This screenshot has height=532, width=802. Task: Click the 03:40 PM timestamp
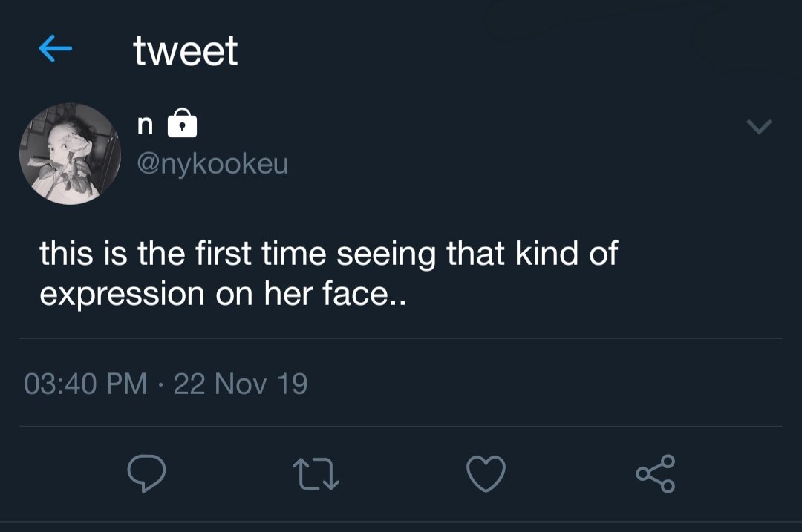point(85,384)
